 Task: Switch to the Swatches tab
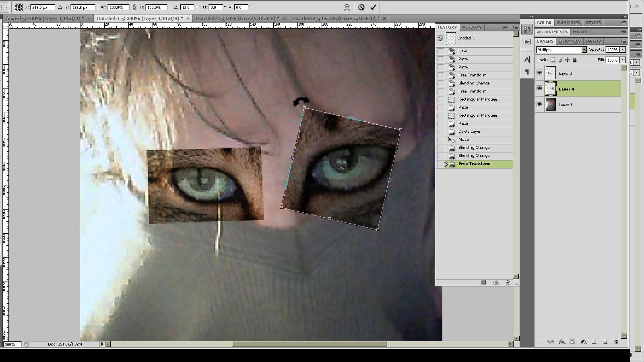click(568, 23)
